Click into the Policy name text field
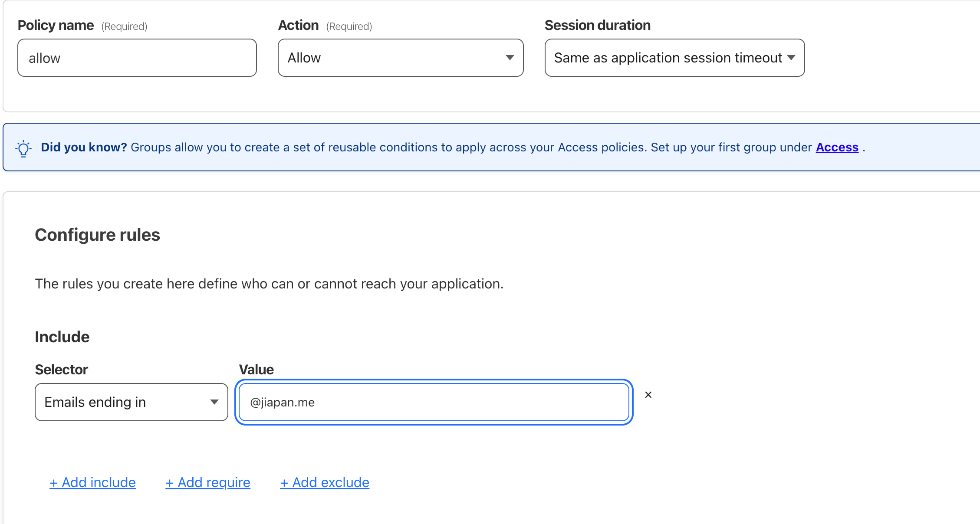This screenshot has width=980, height=524. click(x=137, y=58)
